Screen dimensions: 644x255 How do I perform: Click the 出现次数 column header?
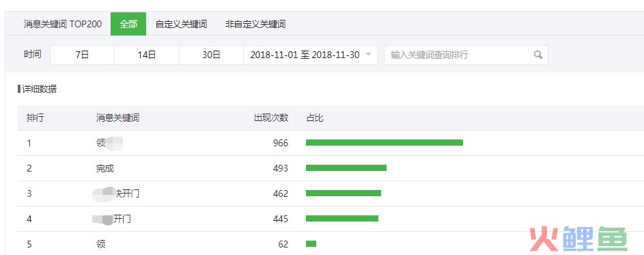click(270, 118)
